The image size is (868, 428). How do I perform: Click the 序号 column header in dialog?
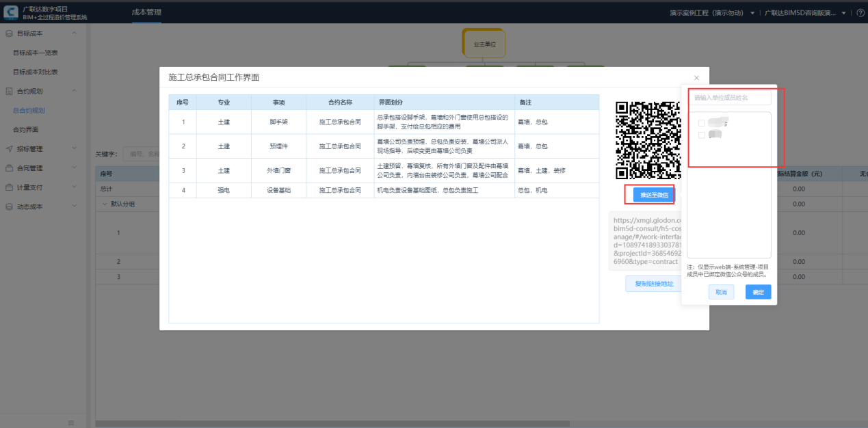coord(183,102)
